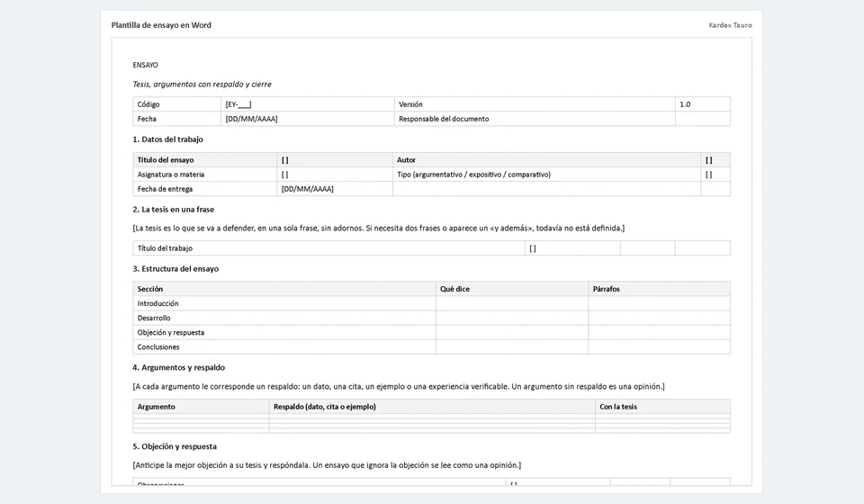The height and width of the screenshot is (504, 864).
Task: Click the 'Asignatura o materia' cell
Action: pos(205,175)
